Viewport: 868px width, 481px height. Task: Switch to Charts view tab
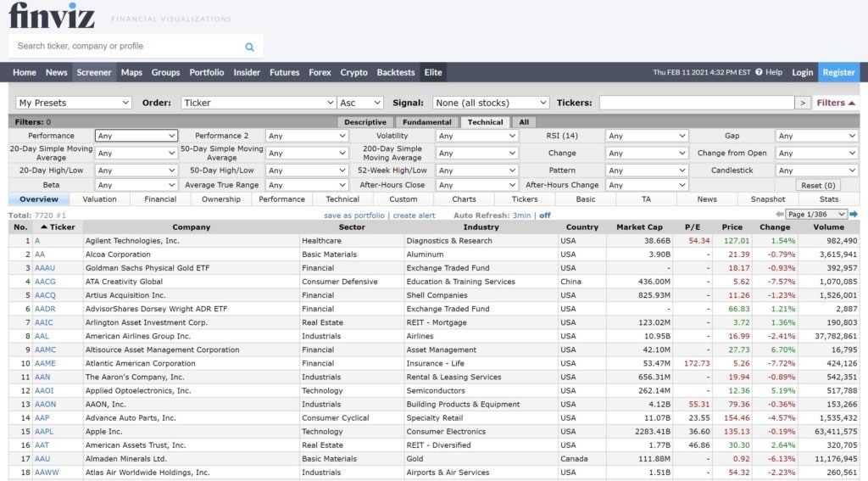point(464,199)
